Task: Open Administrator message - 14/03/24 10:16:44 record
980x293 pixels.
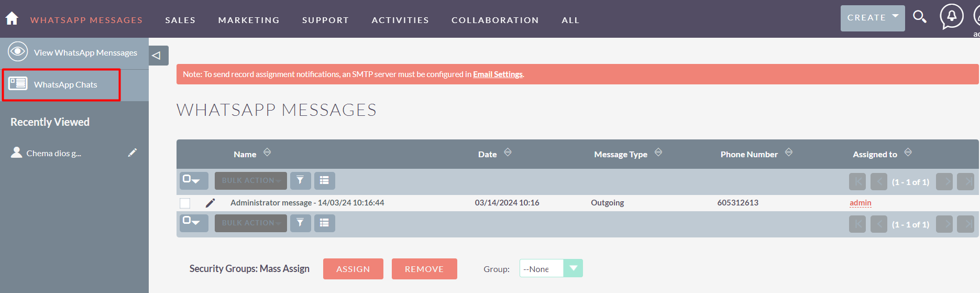Action: tap(307, 203)
